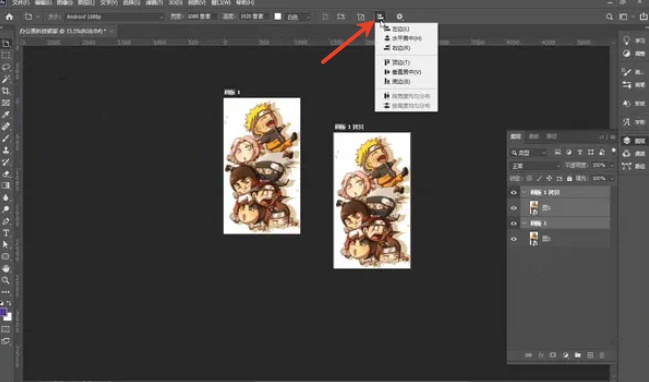Set artboard to portrait orientation icon
The height and width of the screenshot is (382, 649).
tap(325, 17)
